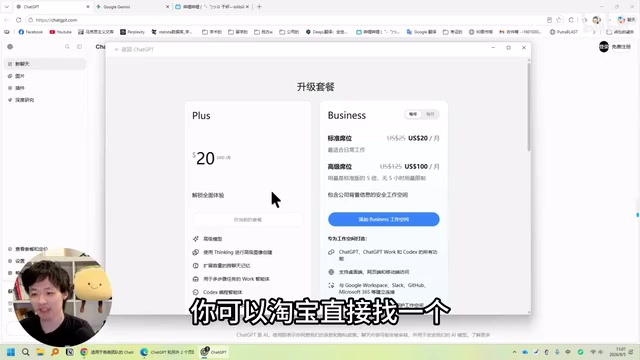Expand the tab search dropdown arrow
The image size is (640, 360).
click(x=7, y=7)
